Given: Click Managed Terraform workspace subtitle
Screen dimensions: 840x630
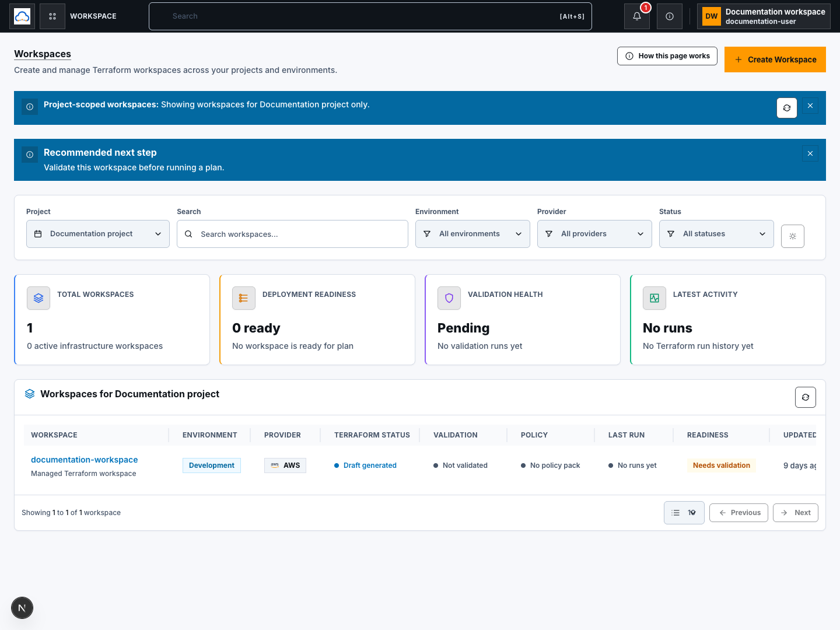Looking at the screenshot, I should (x=83, y=474).
